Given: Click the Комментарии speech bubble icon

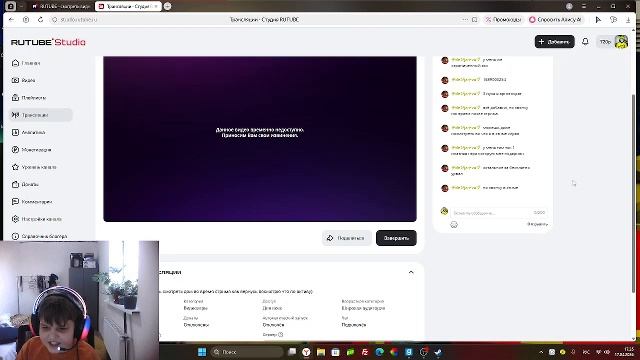Looking at the screenshot, I should (16, 202).
